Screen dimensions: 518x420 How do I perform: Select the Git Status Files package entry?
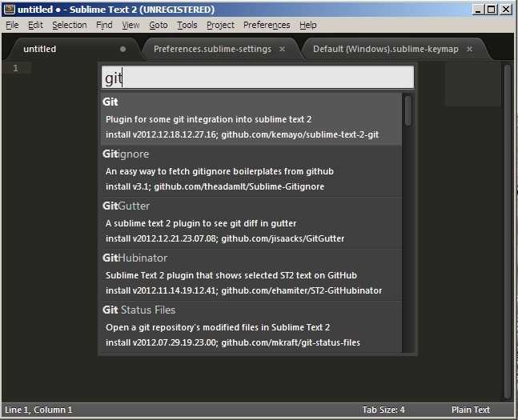(251, 326)
